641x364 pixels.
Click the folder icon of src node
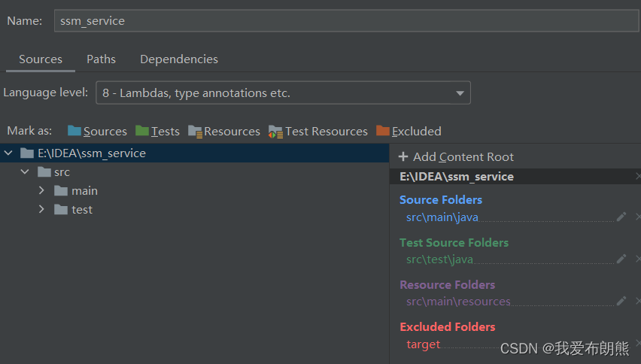pyautogui.click(x=44, y=172)
